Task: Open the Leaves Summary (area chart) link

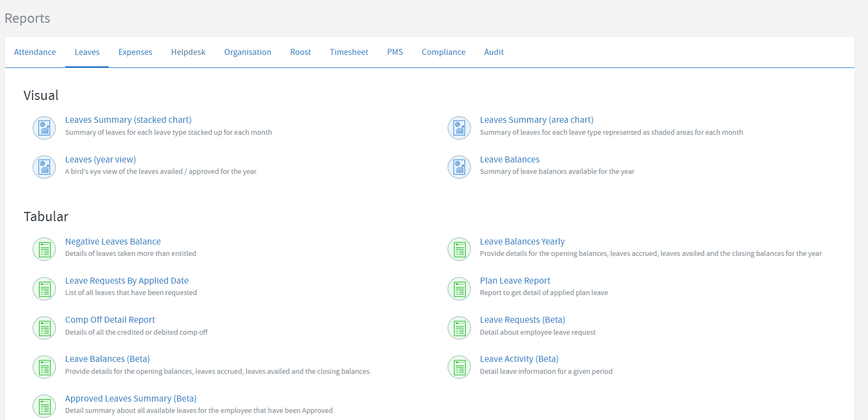Action: pyautogui.click(x=536, y=120)
